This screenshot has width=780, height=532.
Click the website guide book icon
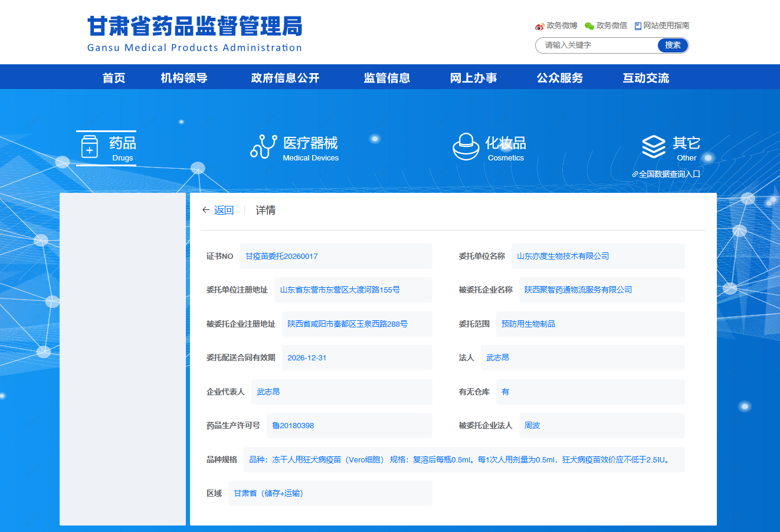638,26
